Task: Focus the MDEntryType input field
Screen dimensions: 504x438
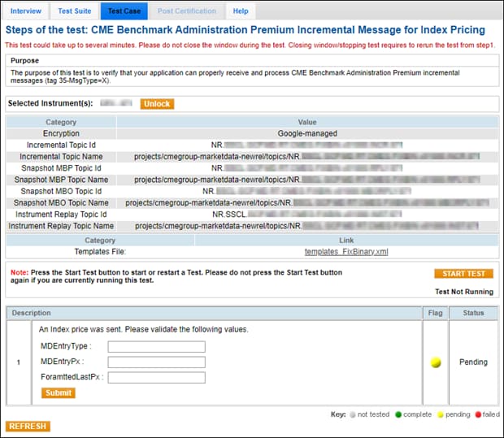Action: coord(156,347)
